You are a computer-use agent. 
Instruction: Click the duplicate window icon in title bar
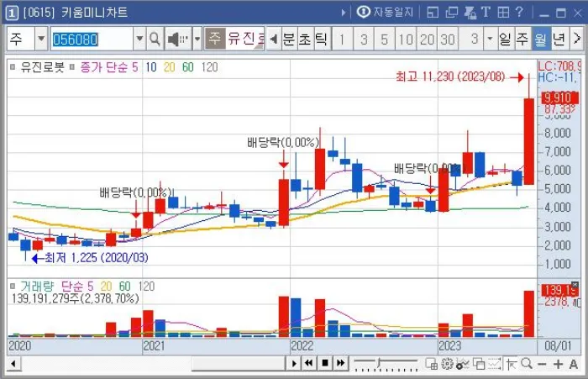452,13
